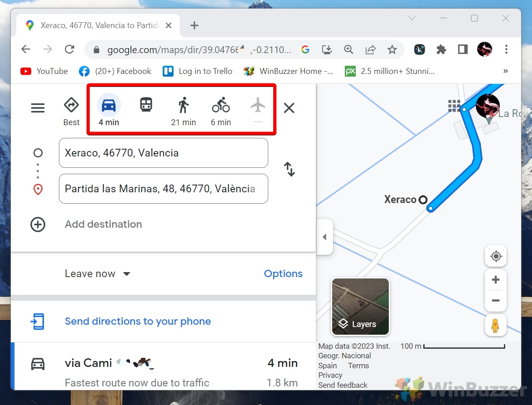Open a new browser tab
The width and height of the screenshot is (532, 405).
(x=194, y=25)
